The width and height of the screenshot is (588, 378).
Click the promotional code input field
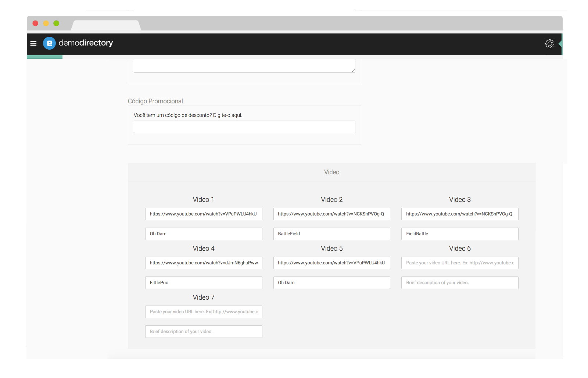pyautogui.click(x=244, y=127)
